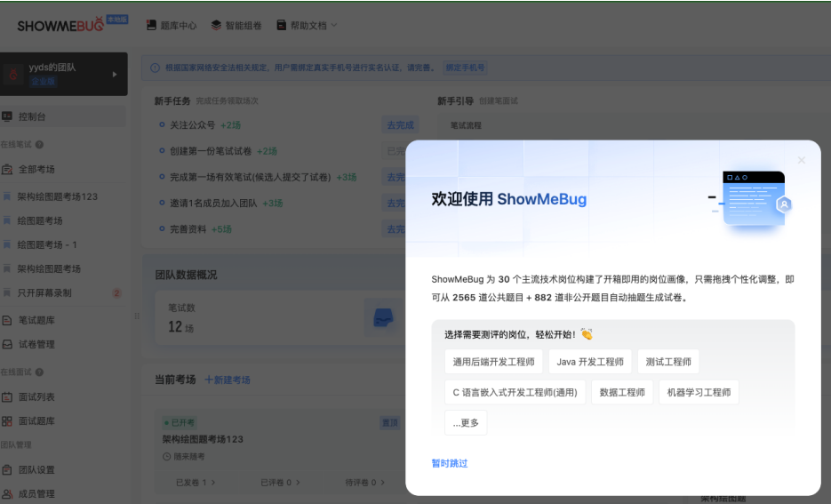The width and height of the screenshot is (831, 504).
Task: Click the 笔试数 inbox icon
Action: click(384, 317)
